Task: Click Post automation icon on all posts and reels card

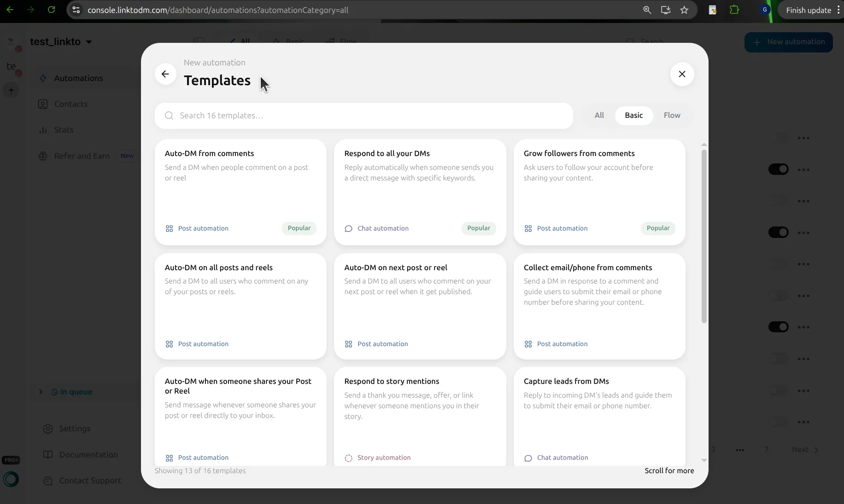Action: tap(169, 344)
